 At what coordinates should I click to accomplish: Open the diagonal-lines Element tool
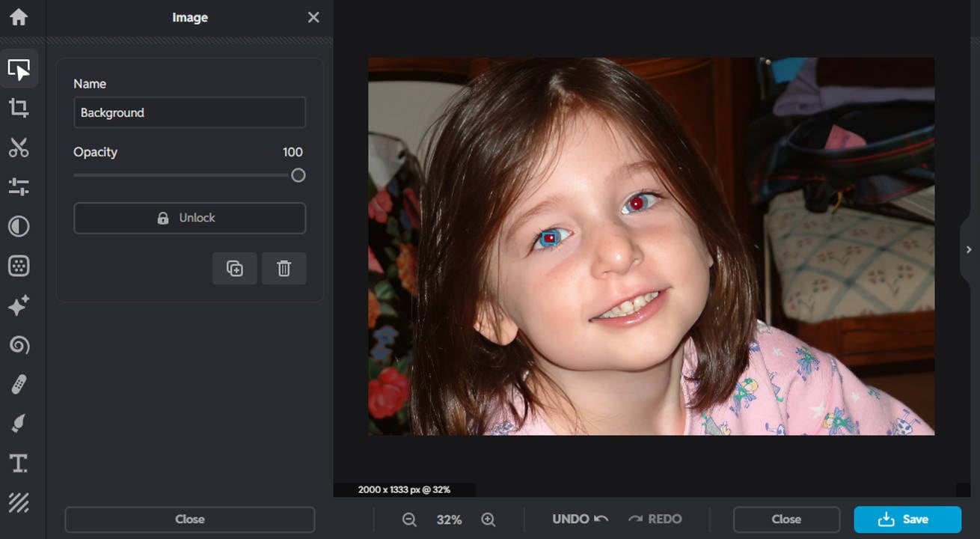tap(19, 503)
